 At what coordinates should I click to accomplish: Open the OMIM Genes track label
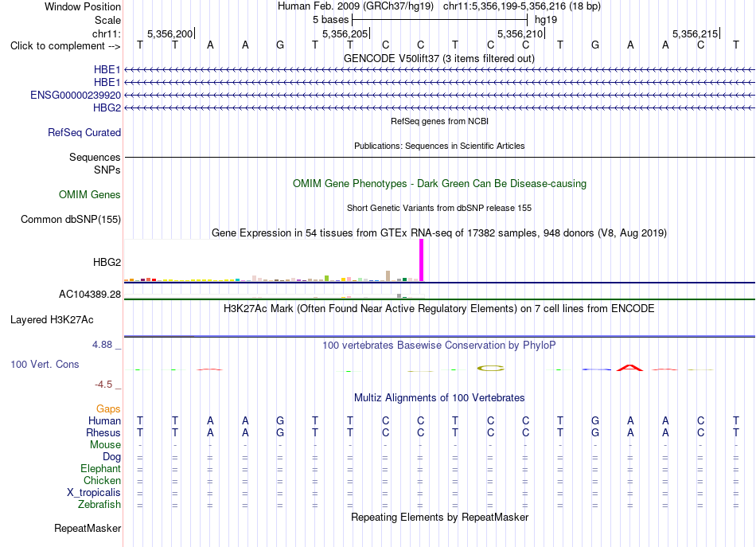click(90, 194)
